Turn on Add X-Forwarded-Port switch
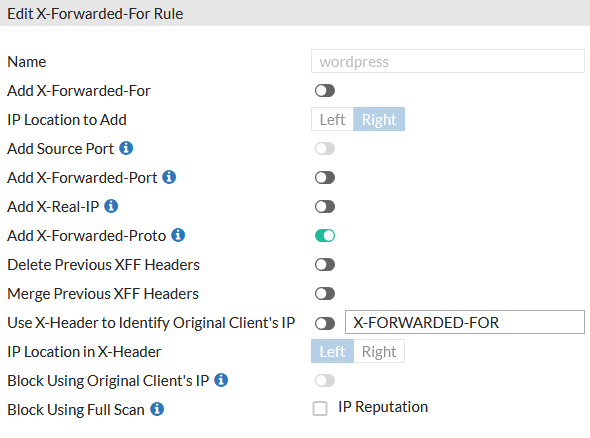Image resolution: width=590 pixels, height=438 pixels. [x=325, y=178]
